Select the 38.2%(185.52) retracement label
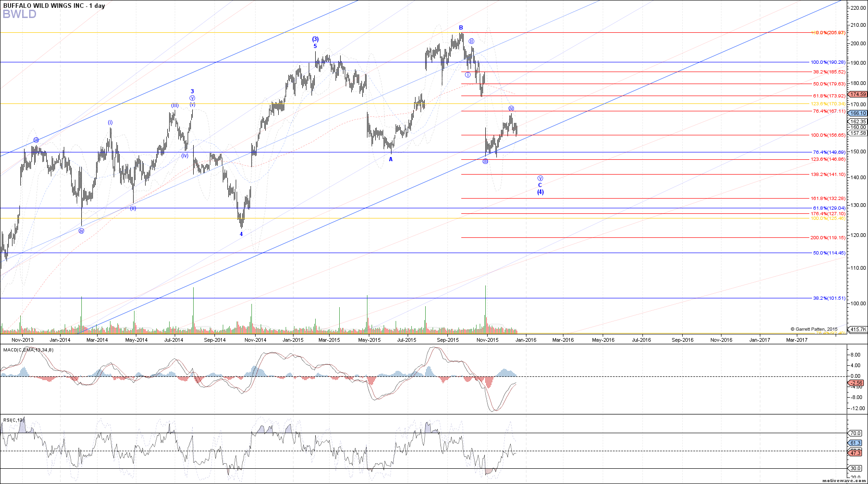The width and height of the screenshot is (868, 484). [x=829, y=72]
